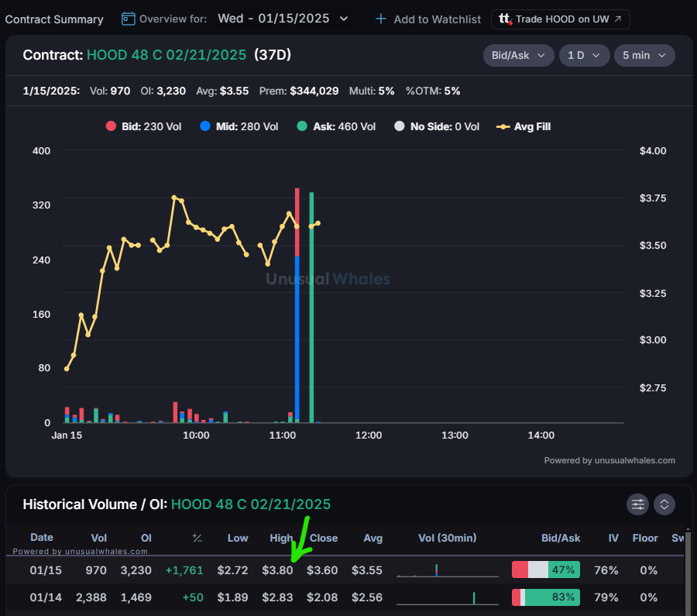
Task: Click the table vertical scrollbar
Action: 688,572
